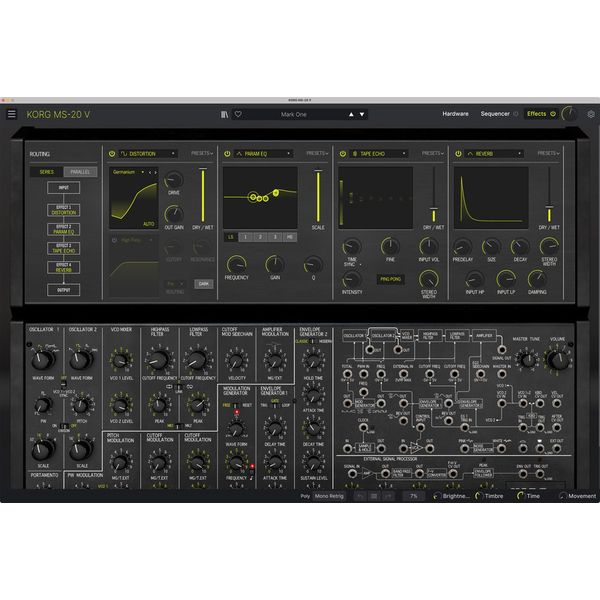
Task: Flip Envelope Generator 2 Classic/Modern switch
Action: 313,341
